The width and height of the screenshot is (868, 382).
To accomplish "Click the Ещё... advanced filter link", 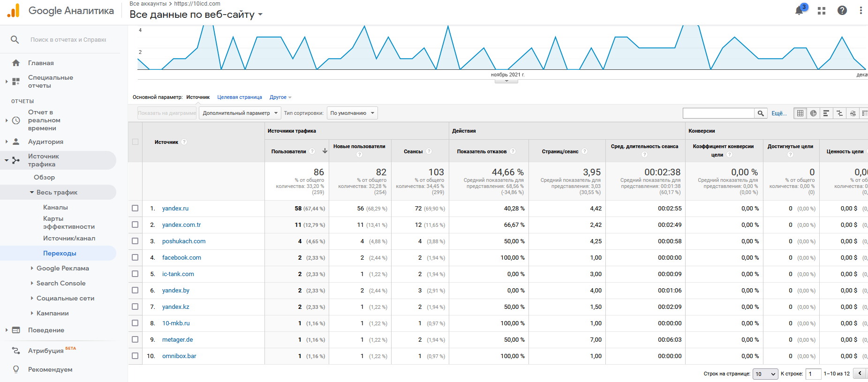I will (x=779, y=113).
